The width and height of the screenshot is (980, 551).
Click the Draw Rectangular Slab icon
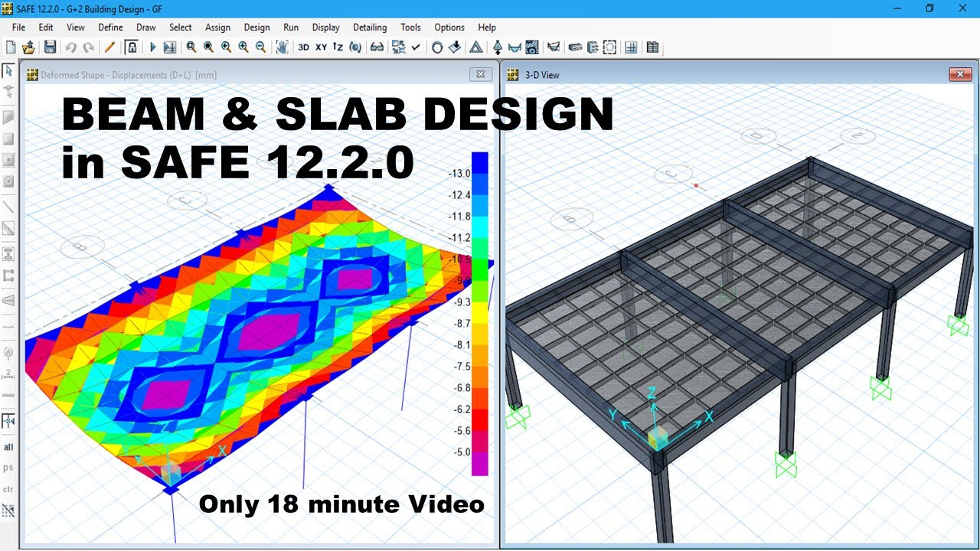9,139
